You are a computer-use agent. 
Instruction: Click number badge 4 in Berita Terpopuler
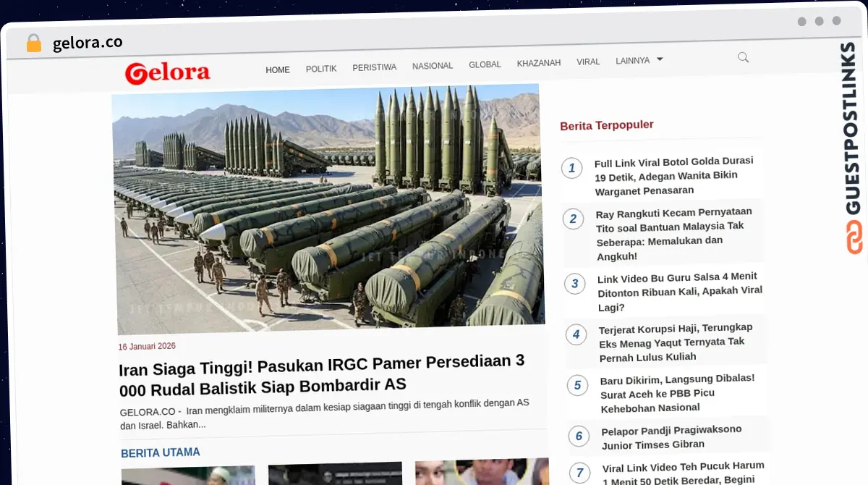(576, 334)
